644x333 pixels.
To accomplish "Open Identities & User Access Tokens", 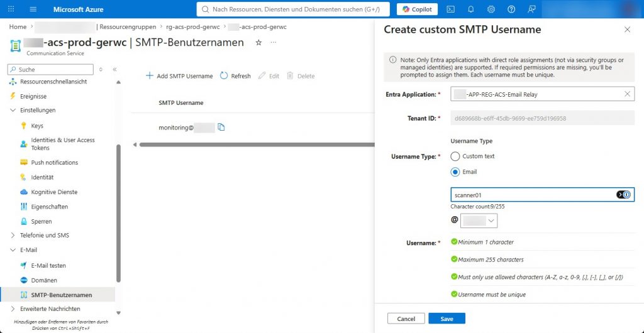I will [63, 143].
